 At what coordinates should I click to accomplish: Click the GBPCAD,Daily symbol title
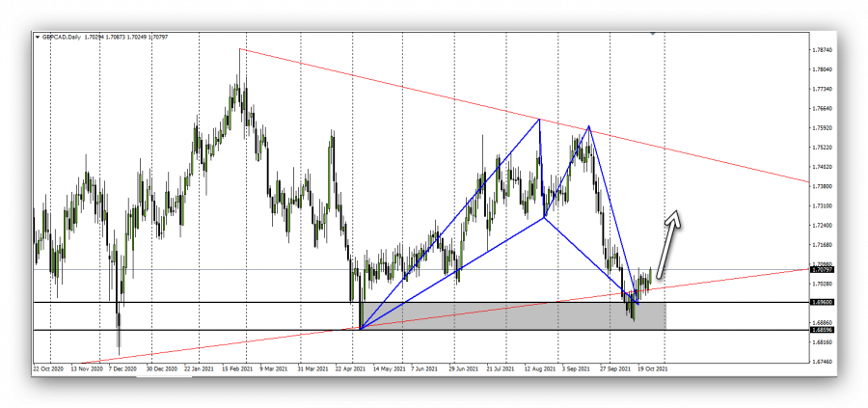click(x=60, y=38)
